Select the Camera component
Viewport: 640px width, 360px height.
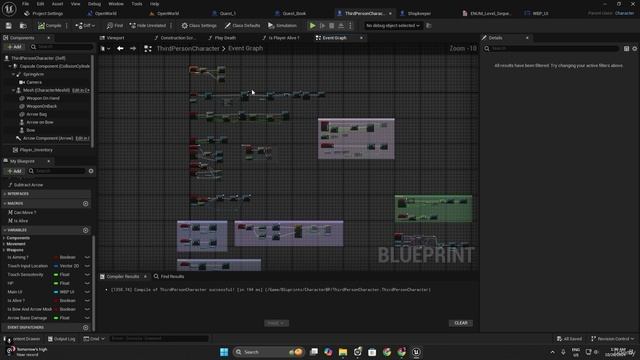pos(31,82)
